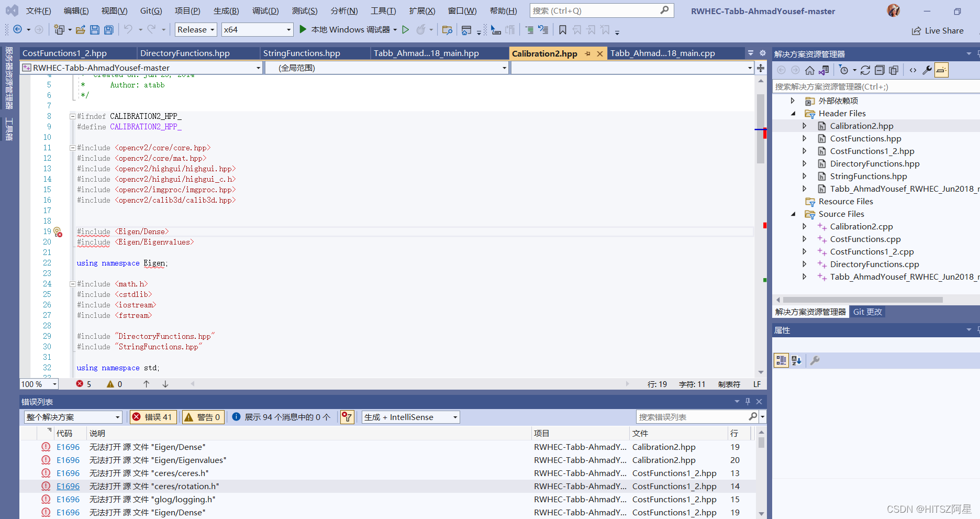Open the 整个解决方案 error scope dropdown
Viewport: 980px width, 519px height.
coord(73,417)
